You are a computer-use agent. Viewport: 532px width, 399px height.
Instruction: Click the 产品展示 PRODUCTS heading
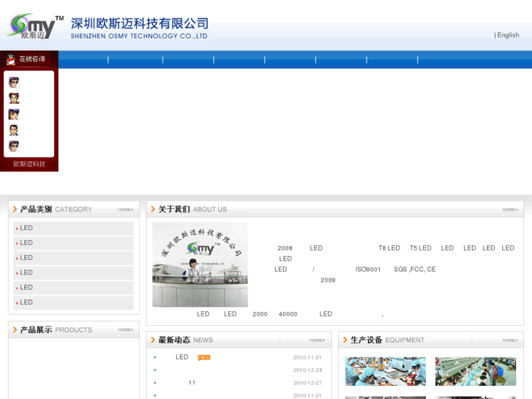[56, 329]
